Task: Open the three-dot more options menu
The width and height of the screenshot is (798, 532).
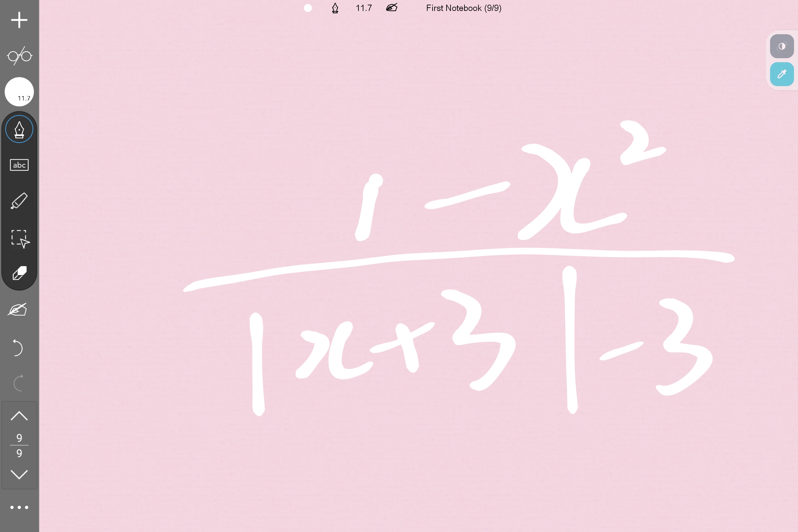Action: tap(19, 508)
